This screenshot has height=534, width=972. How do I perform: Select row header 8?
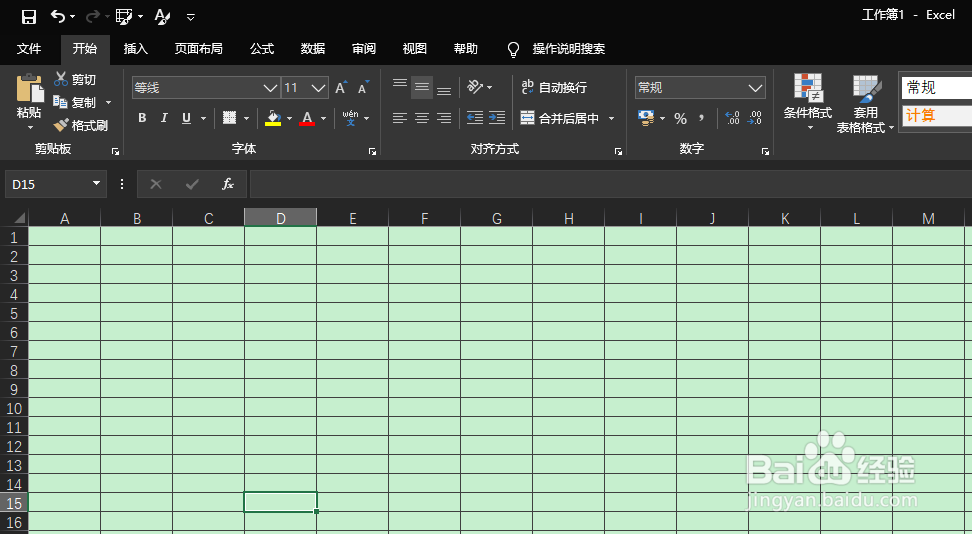pyautogui.click(x=14, y=370)
